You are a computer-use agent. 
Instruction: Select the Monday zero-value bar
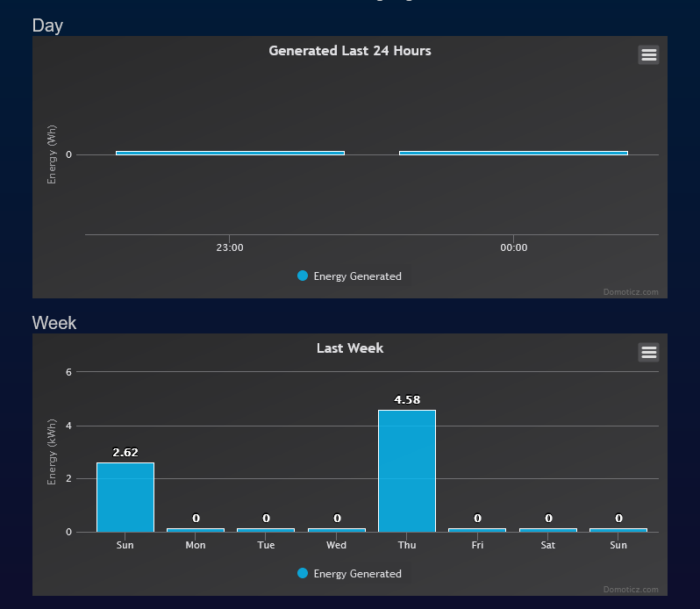pos(196,530)
